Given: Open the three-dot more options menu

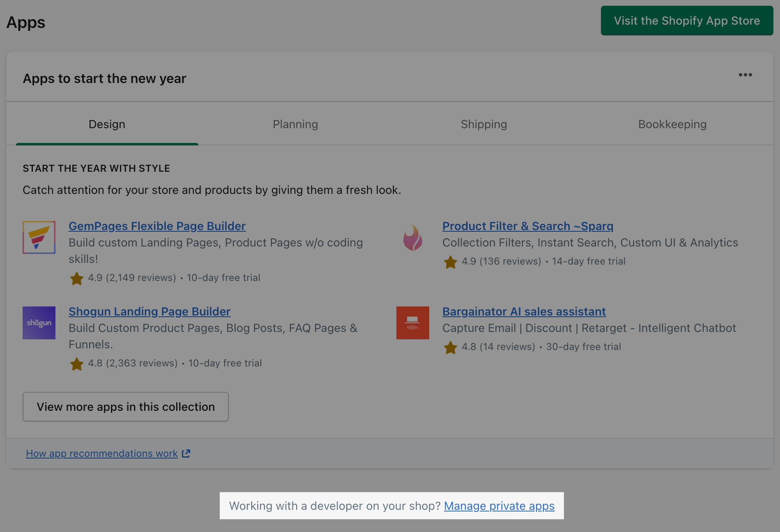Looking at the screenshot, I should point(745,75).
